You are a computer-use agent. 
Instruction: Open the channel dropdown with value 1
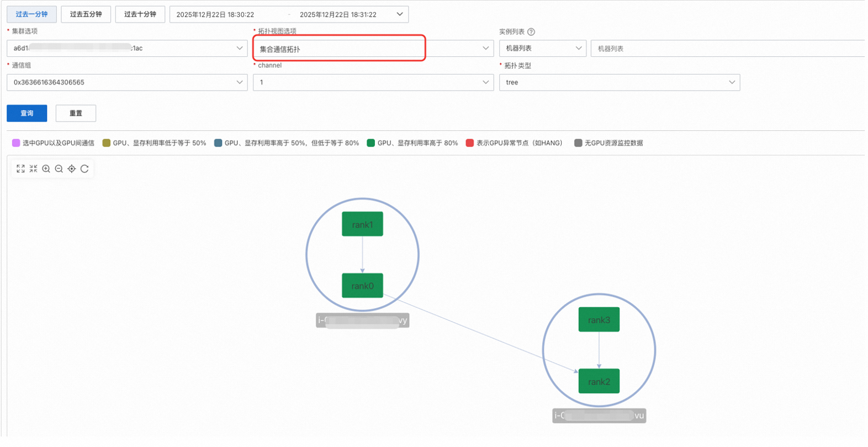pos(373,82)
